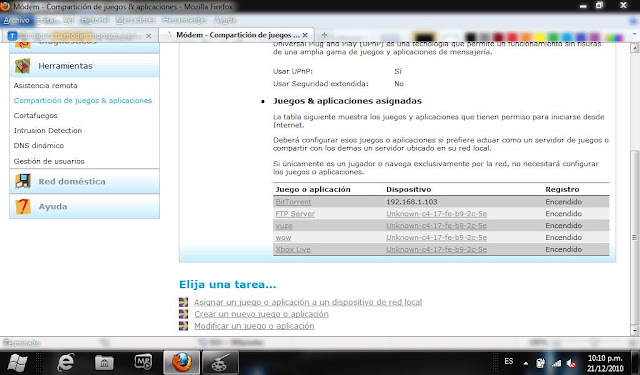Screen dimensions: 640x375
Task: Click bullet icon beside Crear un nuevo juego
Action: coord(184,314)
